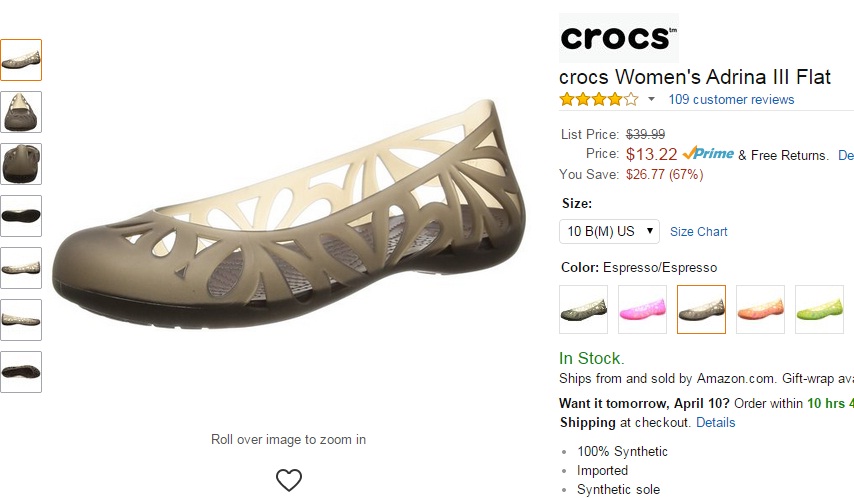Open the size dropdown showing 10 B(M) US
Image resolution: width=854 pixels, height=498 pixels.
[x=609, y=231]
